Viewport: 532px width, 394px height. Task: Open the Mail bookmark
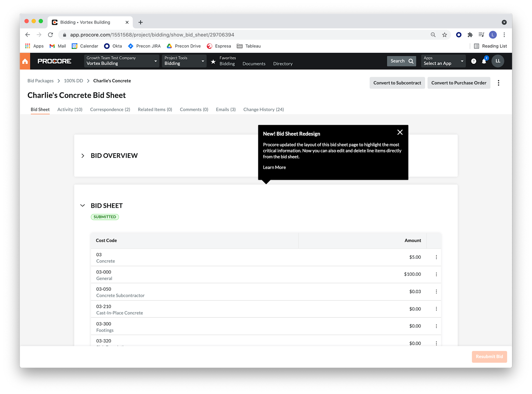click(58, 46)
